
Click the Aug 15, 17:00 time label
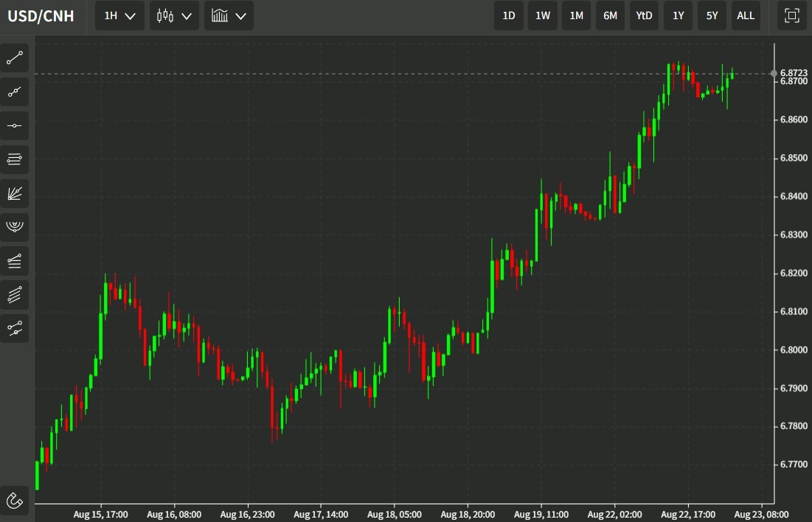coord(100,514)
